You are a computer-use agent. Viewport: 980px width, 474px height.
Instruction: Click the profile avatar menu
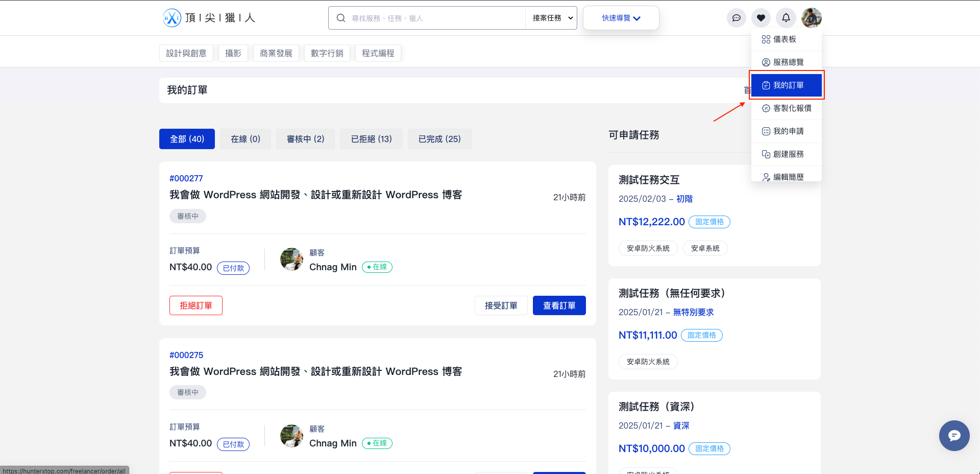(x=811, y=18)
